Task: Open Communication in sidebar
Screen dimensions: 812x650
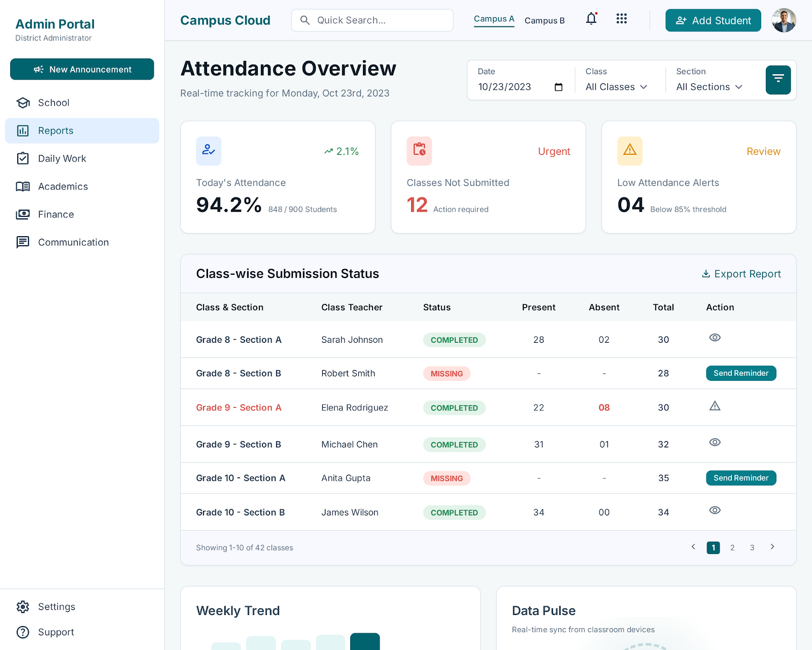Action: 82,242
